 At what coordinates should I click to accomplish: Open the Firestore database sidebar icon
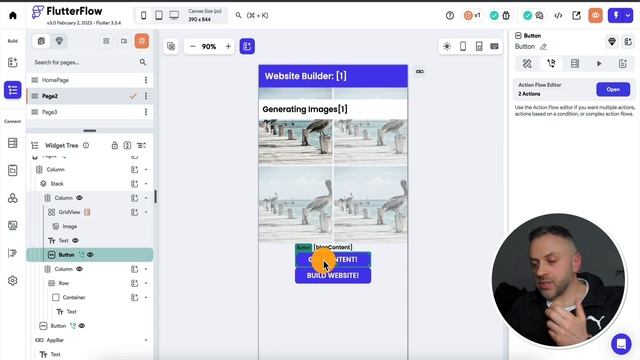pyautogui.click(x=13, y=143)
